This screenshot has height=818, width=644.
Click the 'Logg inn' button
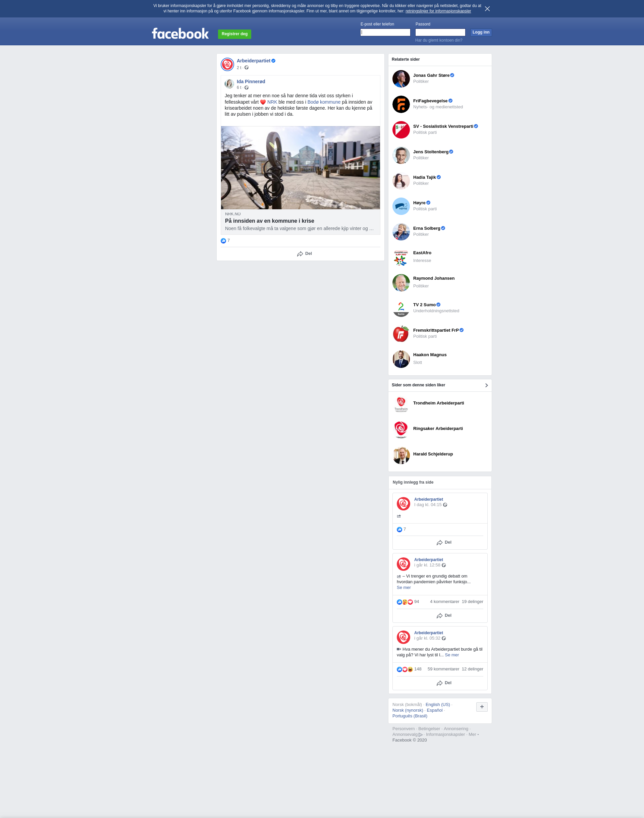click(x=481, y=33)
